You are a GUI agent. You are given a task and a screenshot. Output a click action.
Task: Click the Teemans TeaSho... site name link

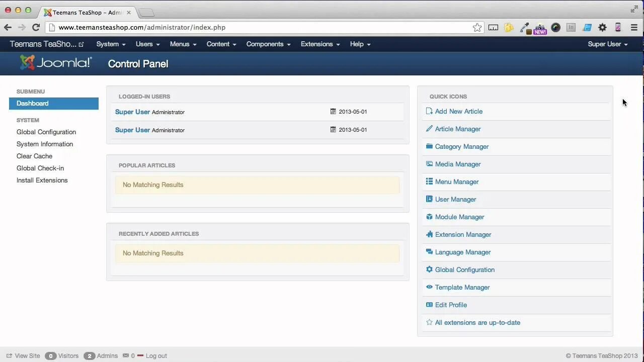click(43, 44)
